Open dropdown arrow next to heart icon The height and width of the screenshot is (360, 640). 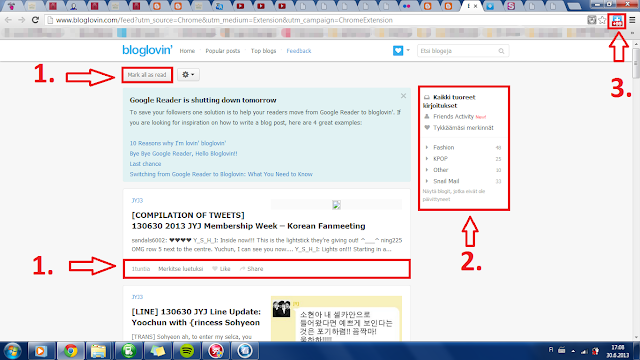tap(408, 51)
